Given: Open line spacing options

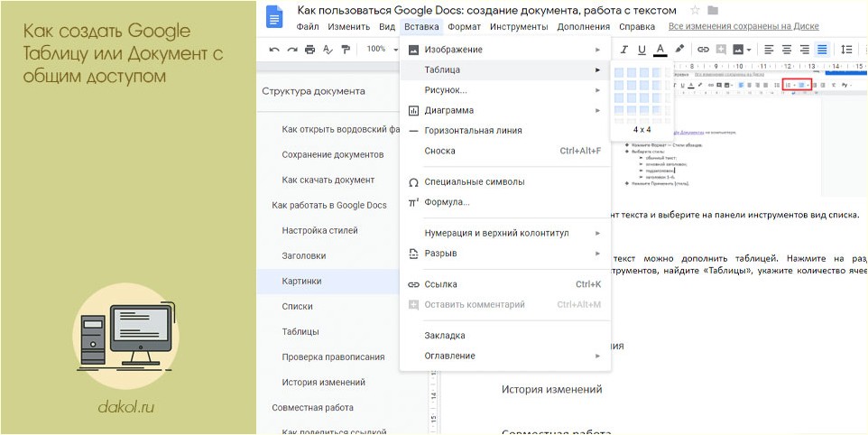Looking at the screenshot, I should 846,50.
